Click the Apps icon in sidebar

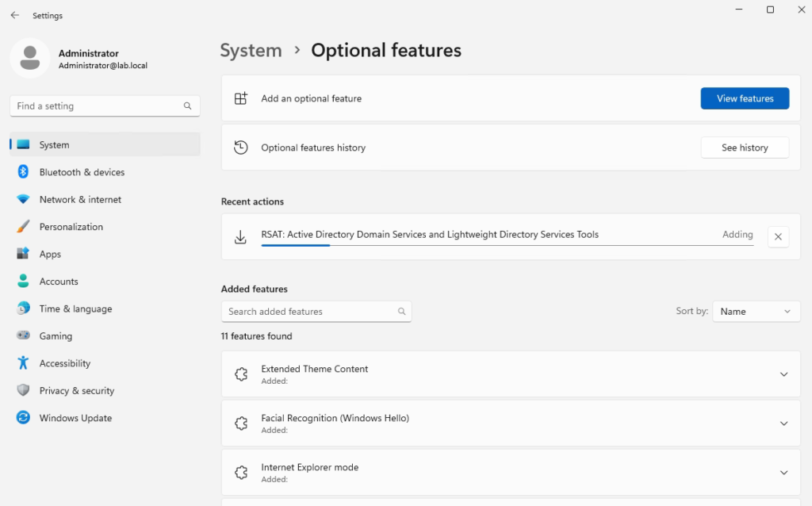[x=23, y=254]
